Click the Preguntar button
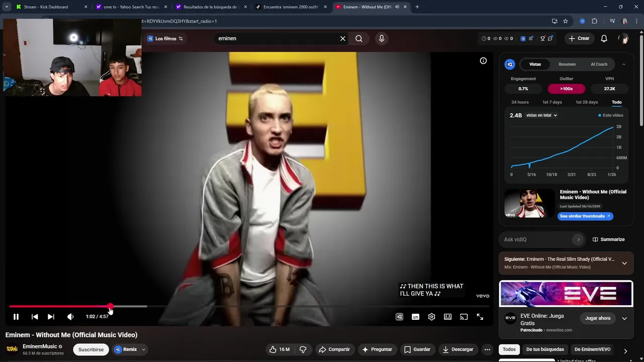 tap(377, 349)
